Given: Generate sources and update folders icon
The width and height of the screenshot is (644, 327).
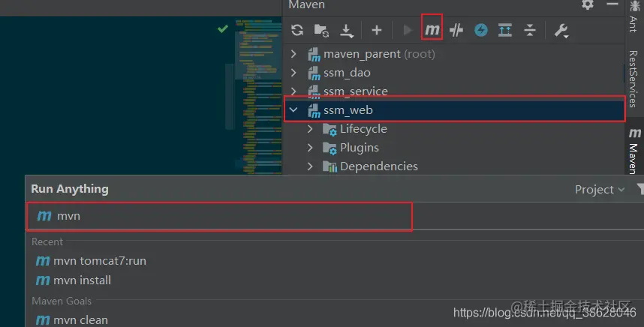Looking at the screenshot, I should coord(321,30).
